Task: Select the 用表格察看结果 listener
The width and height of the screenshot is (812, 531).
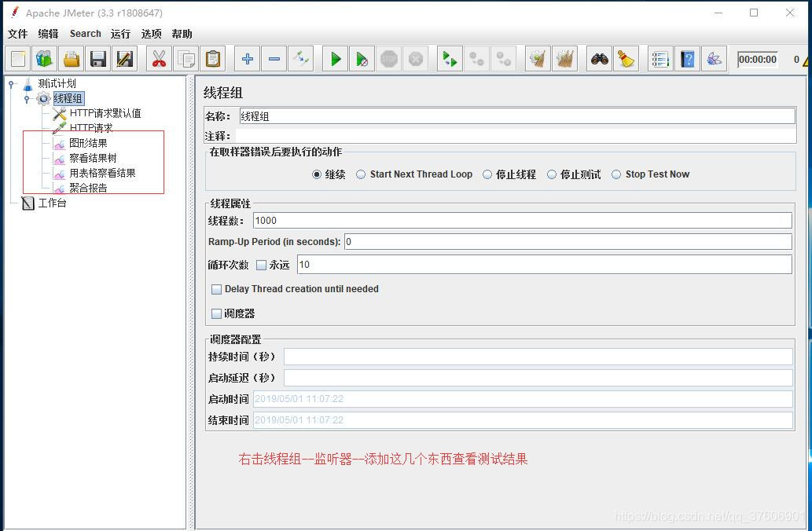Action: 102,174
